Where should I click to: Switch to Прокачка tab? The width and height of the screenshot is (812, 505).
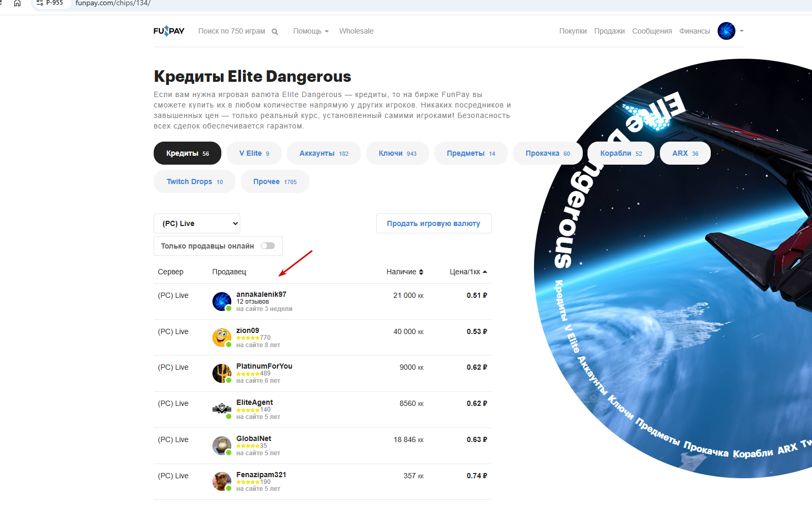click(x=548, y=153)
